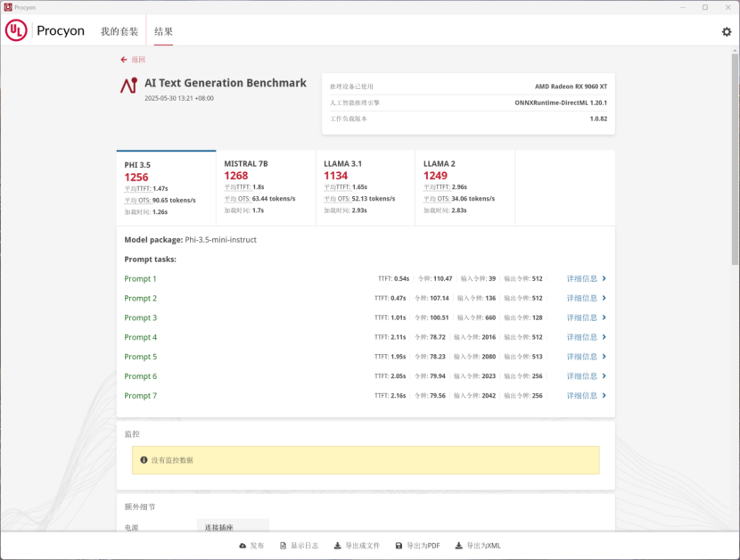Expand Prompt 7 details chevron

coord(604,395)
